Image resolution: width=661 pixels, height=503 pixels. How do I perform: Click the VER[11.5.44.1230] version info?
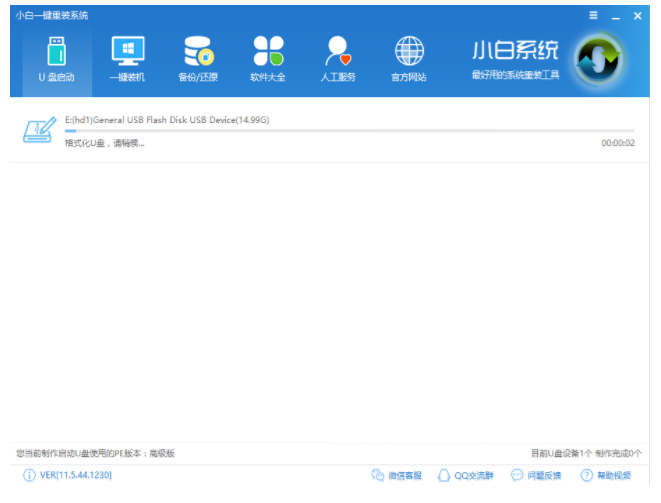click(64, 475)
